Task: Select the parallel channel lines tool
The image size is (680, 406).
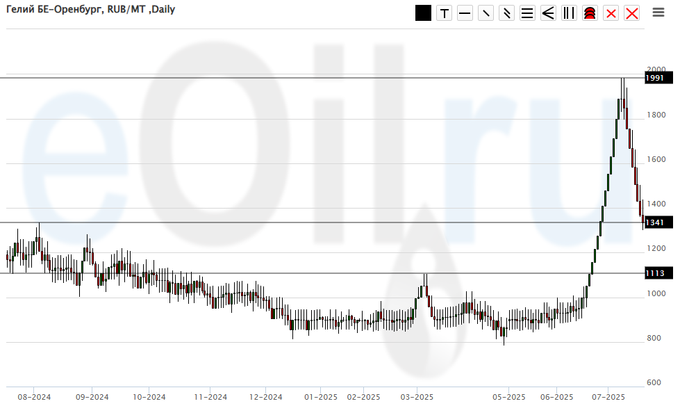Action: click(x=507, y=13)
